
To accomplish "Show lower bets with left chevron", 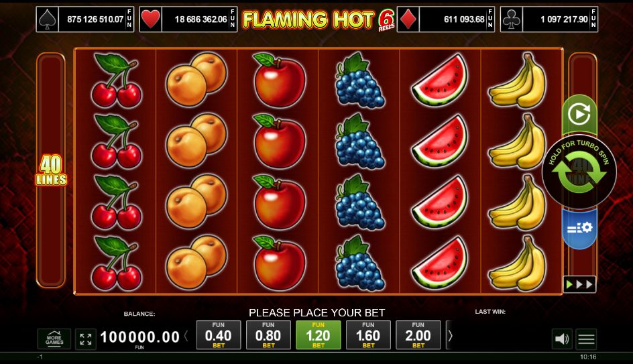I will tap(186, 335).
